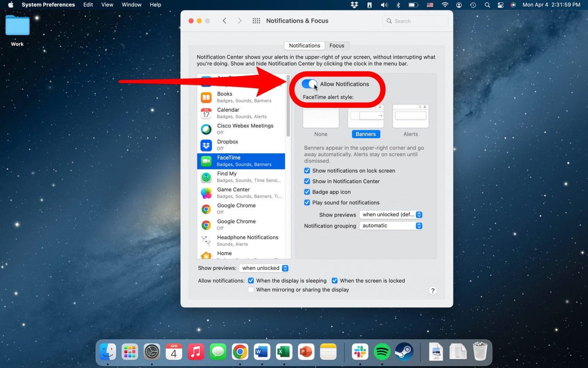Open System Preferences icon in the Dock
This screenshot has width=588, height=368.
click(152, 352)
